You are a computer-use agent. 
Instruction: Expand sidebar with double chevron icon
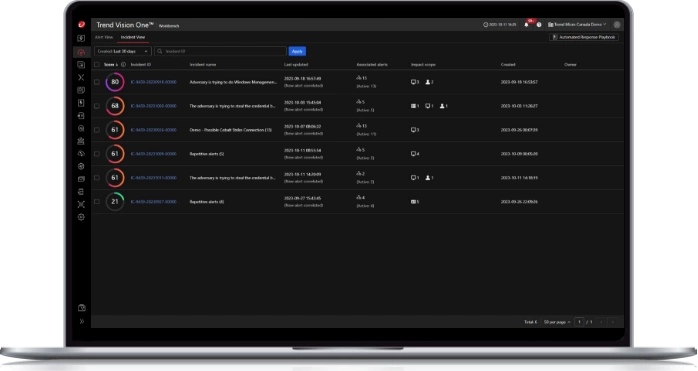point(81,321)
